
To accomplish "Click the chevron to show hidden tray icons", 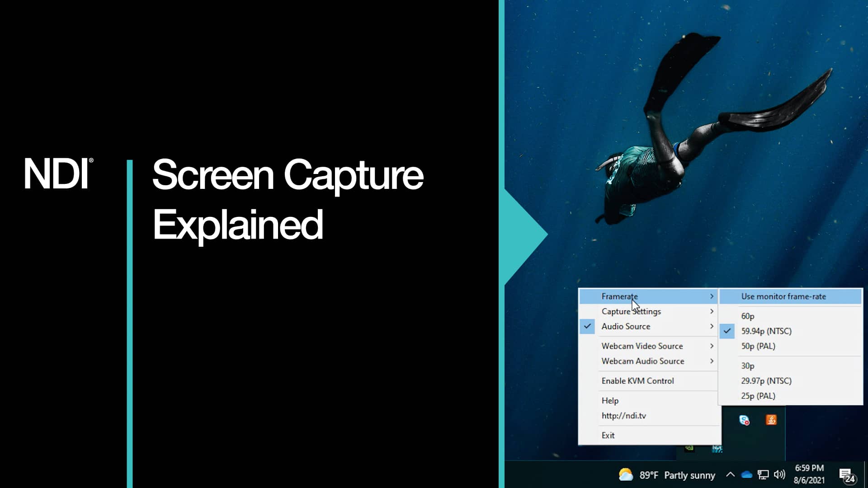I will pyautogui.click(x=731, y=475).
